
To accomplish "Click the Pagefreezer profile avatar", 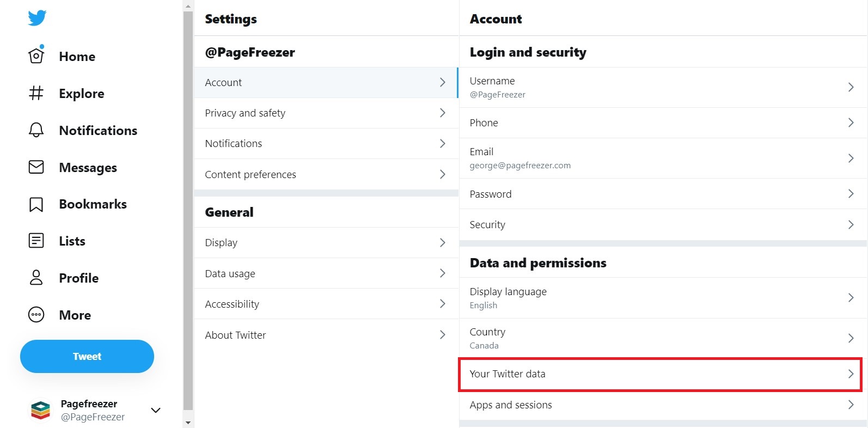I will tap(41, 410).
